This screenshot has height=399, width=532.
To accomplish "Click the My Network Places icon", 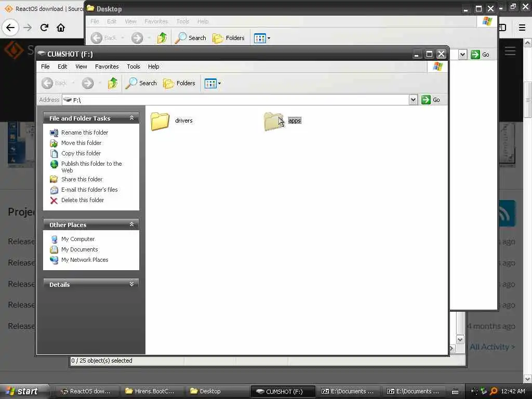I will (x=54, y=260).
